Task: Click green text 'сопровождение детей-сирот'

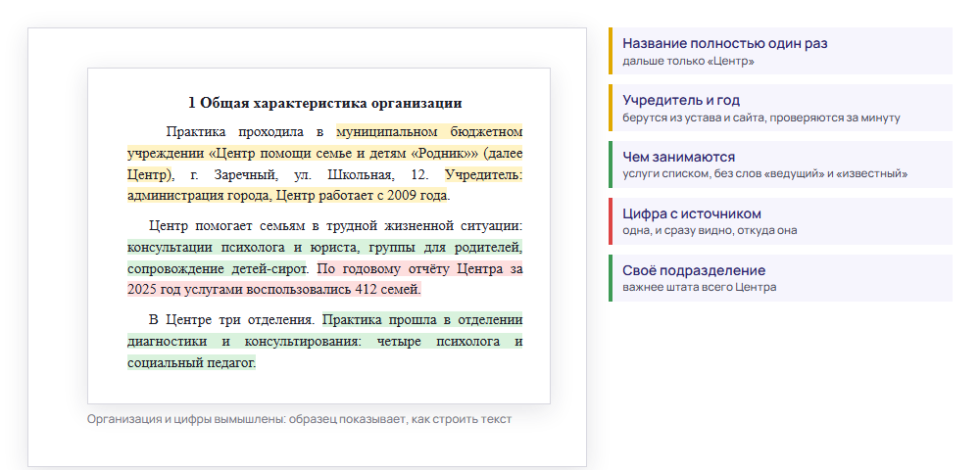Action: [x=218, y=269]
